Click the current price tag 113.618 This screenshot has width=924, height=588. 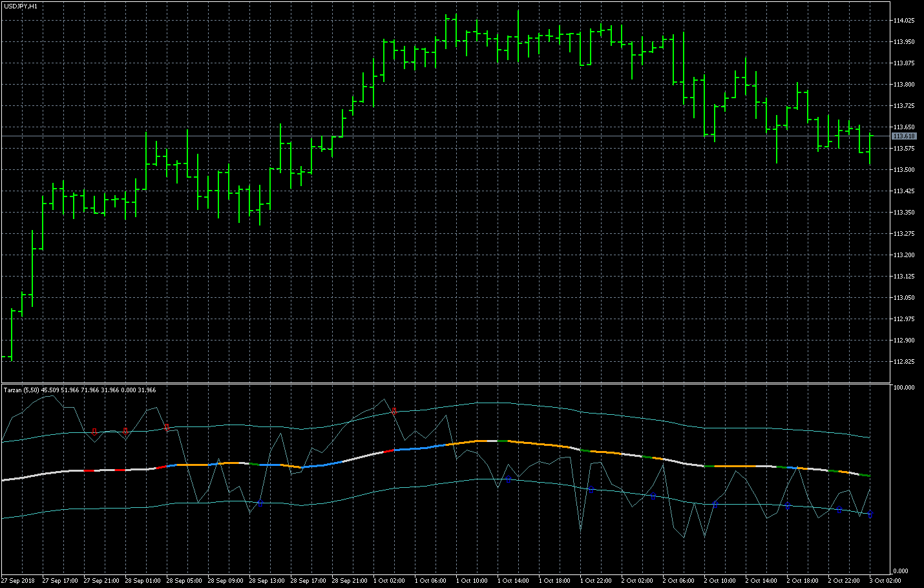903,136
